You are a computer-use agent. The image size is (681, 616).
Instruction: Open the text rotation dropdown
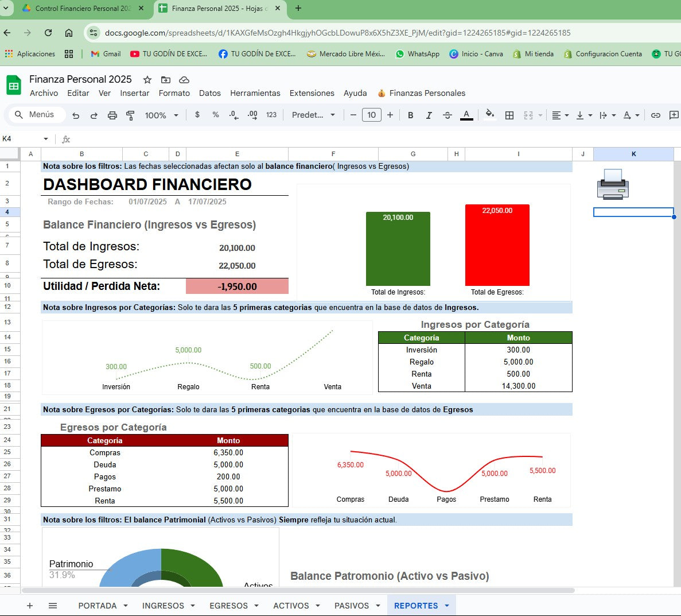coord(631,115)
